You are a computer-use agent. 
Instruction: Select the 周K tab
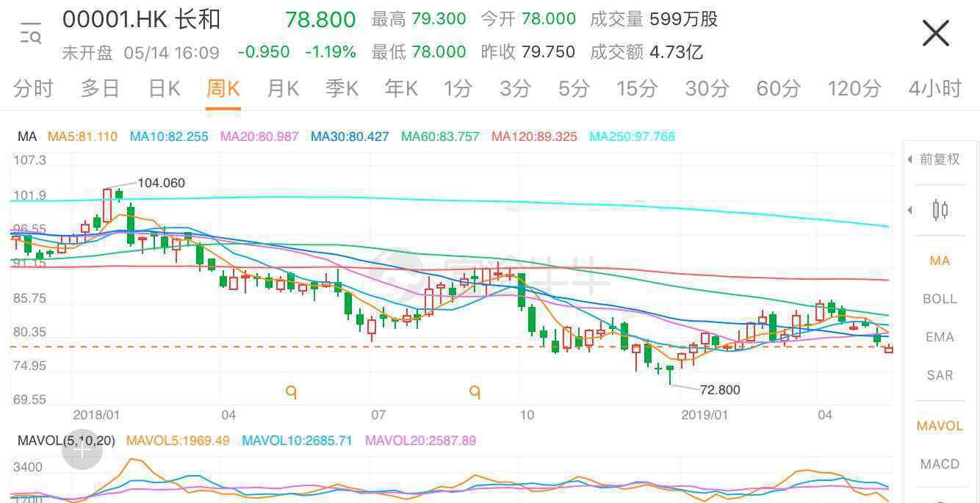pos(223,89)
